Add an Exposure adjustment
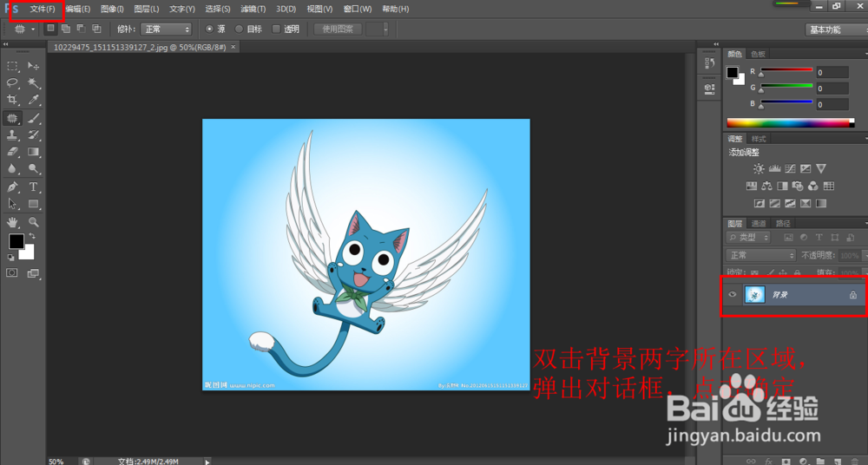This screenshot has width=868, height=465. pos(806,169)
